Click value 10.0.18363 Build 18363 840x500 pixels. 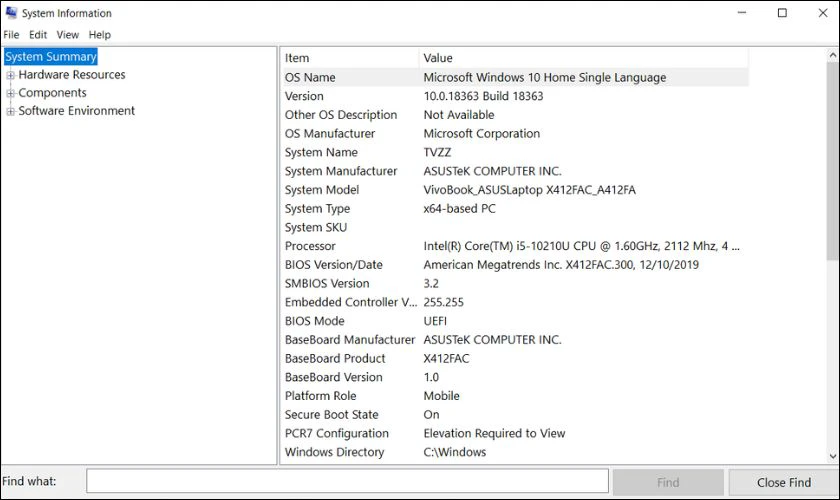click(x=483, y=96)
